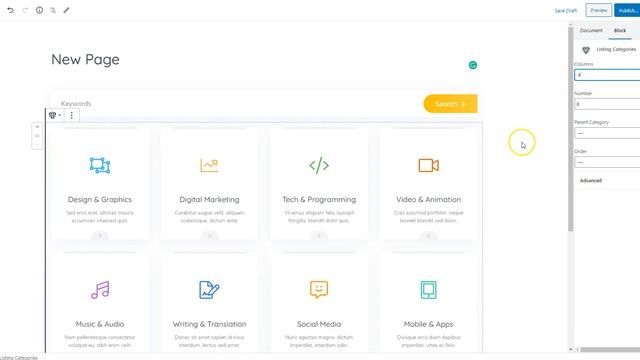Click the Digital Marketing count badge
Image resolution: width=640 pixels, height=360 pixels.
209,236
